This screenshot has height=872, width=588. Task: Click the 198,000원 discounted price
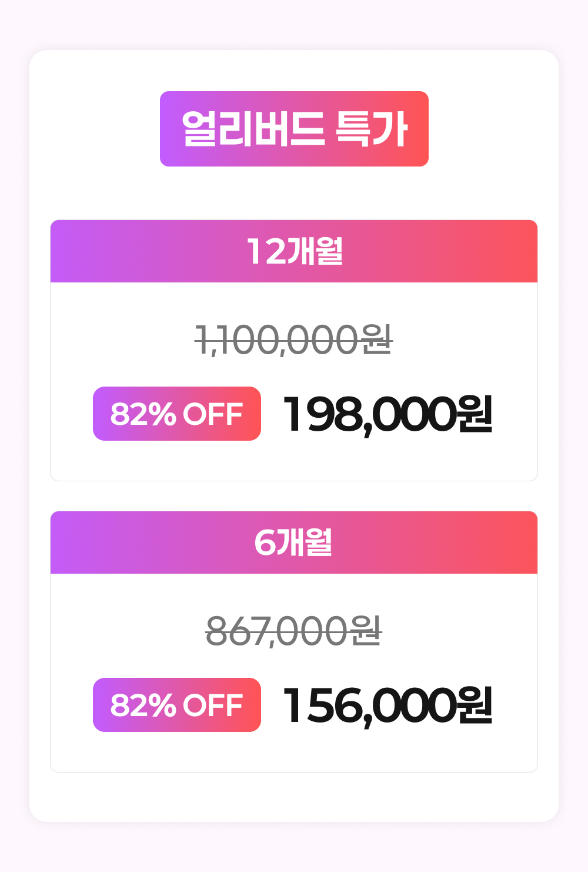(x=387, y=414)
